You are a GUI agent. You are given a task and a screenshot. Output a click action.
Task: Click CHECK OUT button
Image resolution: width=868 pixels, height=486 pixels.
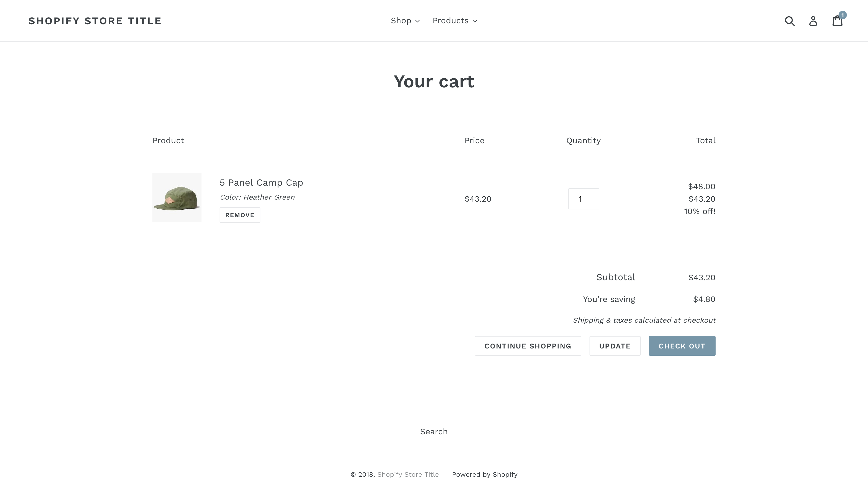coord(682,346)
